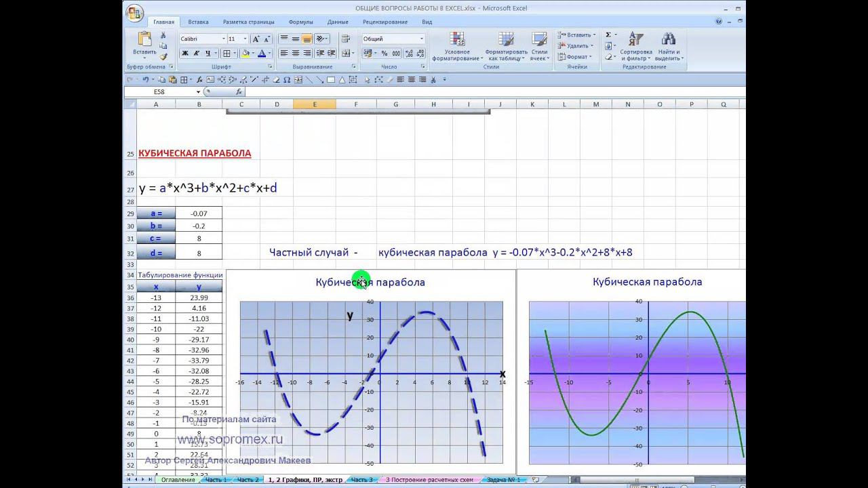Open the AutoSum sigma icon
The height and width of the screenshot is (488, 868).
[608, 35]
